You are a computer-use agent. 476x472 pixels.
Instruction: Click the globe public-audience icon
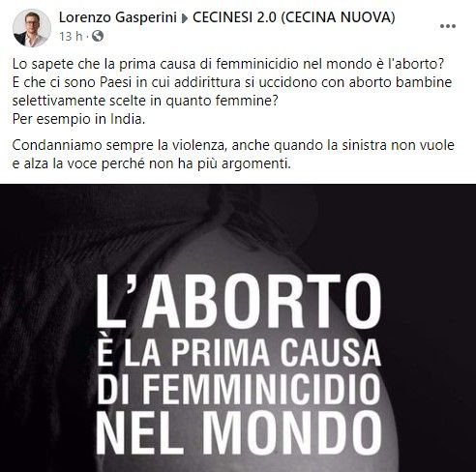[x=98, y=36]
